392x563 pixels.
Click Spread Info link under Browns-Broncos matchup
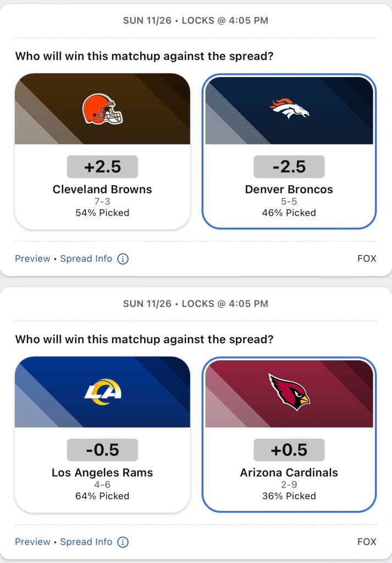pos(86,258)
